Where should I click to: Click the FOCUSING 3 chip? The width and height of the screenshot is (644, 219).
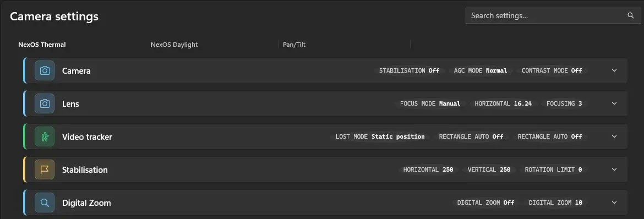pos(564,103)
